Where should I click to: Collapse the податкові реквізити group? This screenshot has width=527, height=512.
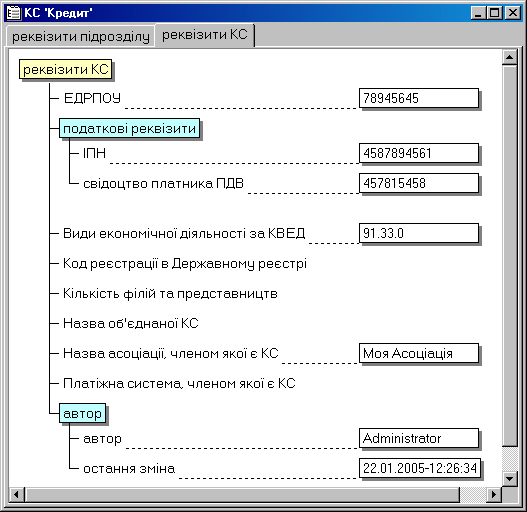click(129, 128)
